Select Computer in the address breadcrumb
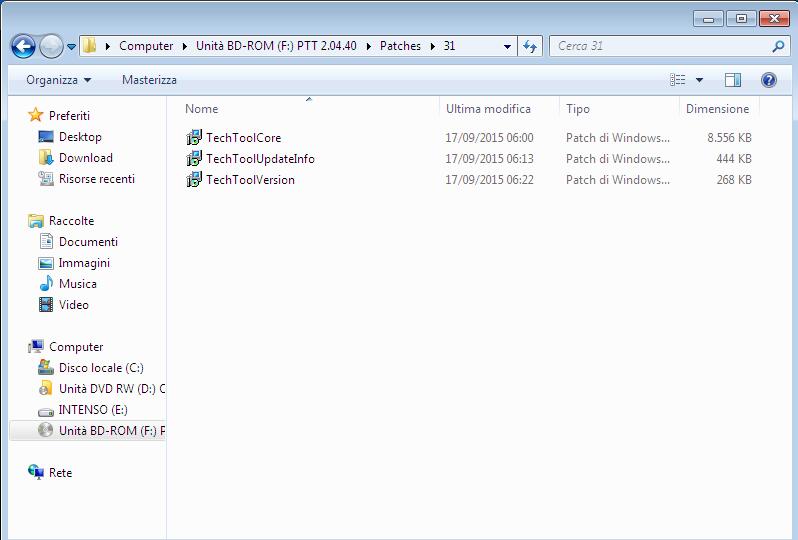 (x=146, y=46)
